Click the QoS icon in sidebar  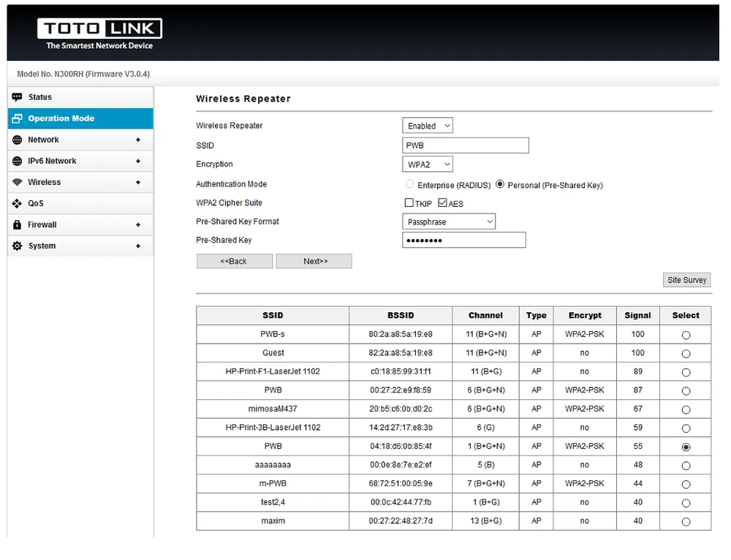pos(18,203)
